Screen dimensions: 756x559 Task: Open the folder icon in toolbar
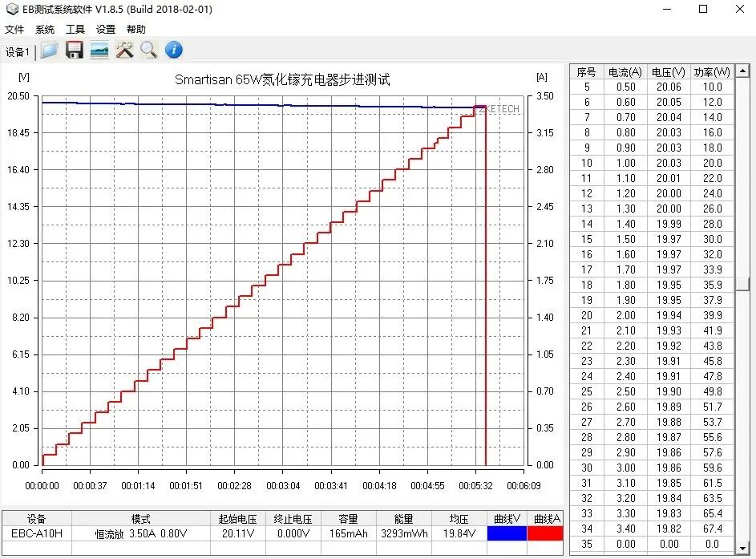(49, 51)
